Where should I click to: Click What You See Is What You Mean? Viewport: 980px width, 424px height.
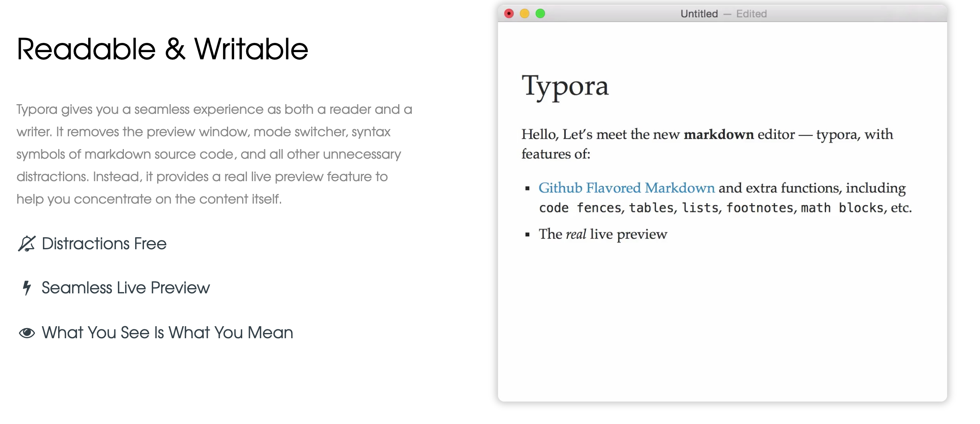[x=167, y=333]
